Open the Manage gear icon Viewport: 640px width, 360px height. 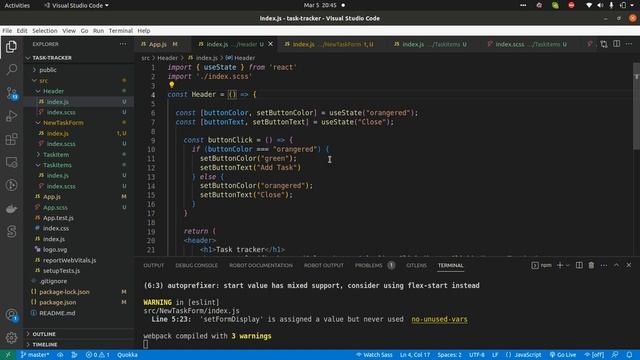pos(11,338)
